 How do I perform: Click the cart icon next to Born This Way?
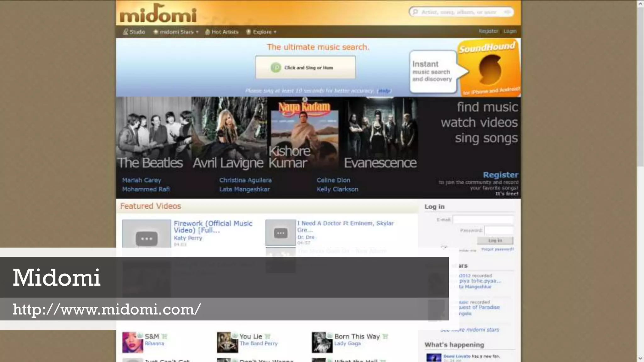pos(386,337)
